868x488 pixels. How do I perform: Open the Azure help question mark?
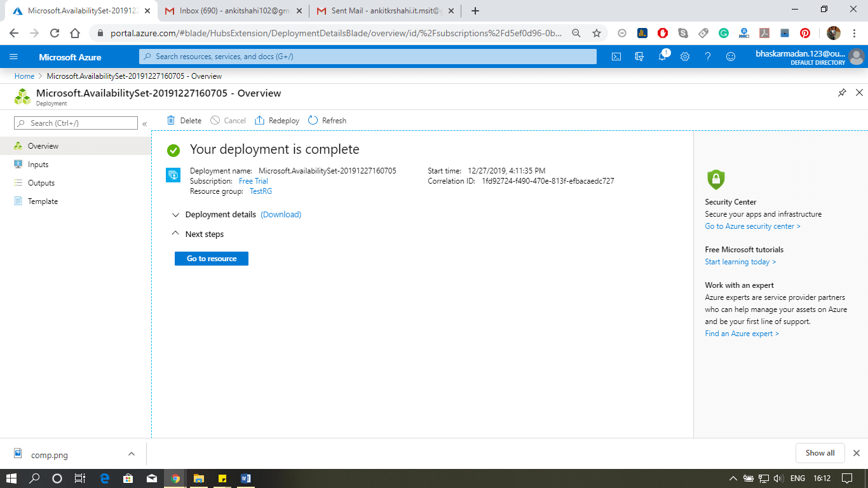(x=708, y=57)
